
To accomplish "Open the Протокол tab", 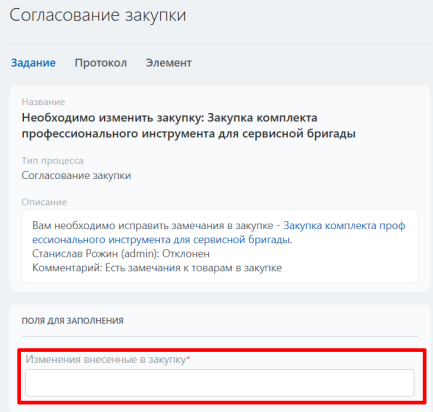I will (101, 63).
